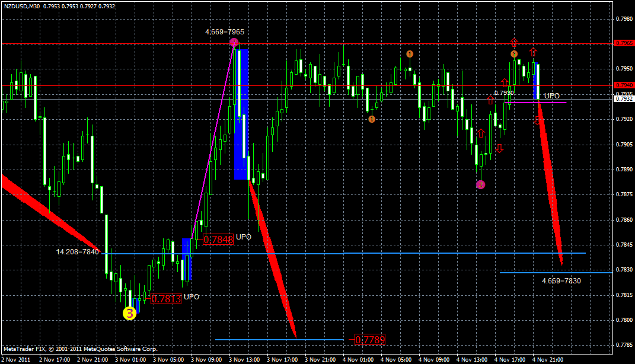The width and height of the screenshot is (635, 364).
Task: Select the orange circle above the 3 Nov candles
Action: click(410, 53)
